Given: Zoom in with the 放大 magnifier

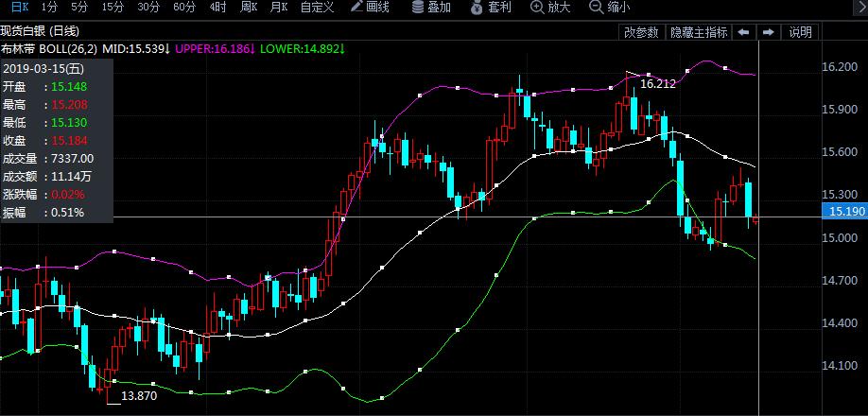Looking at the screenshot, I should click(x=550, y=8).
